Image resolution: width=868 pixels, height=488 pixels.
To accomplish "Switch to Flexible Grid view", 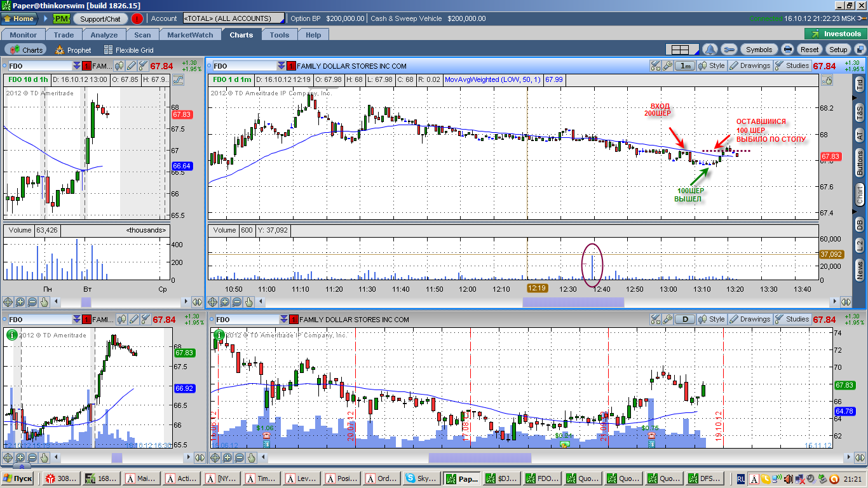I will (x=128, y=50).
